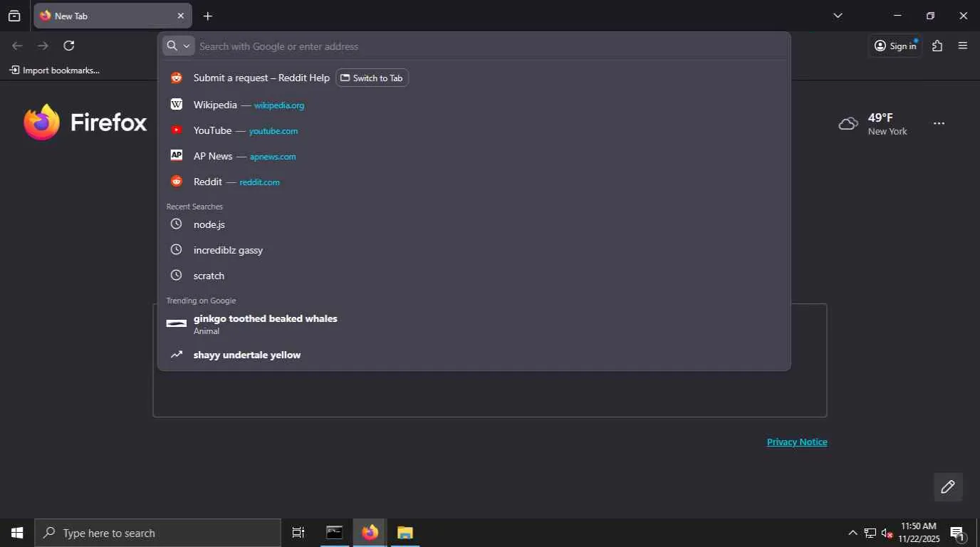Viewport: 980px width, 547px height.
Task: Expand the list all tabs chevron
Action: click(838, 16)
